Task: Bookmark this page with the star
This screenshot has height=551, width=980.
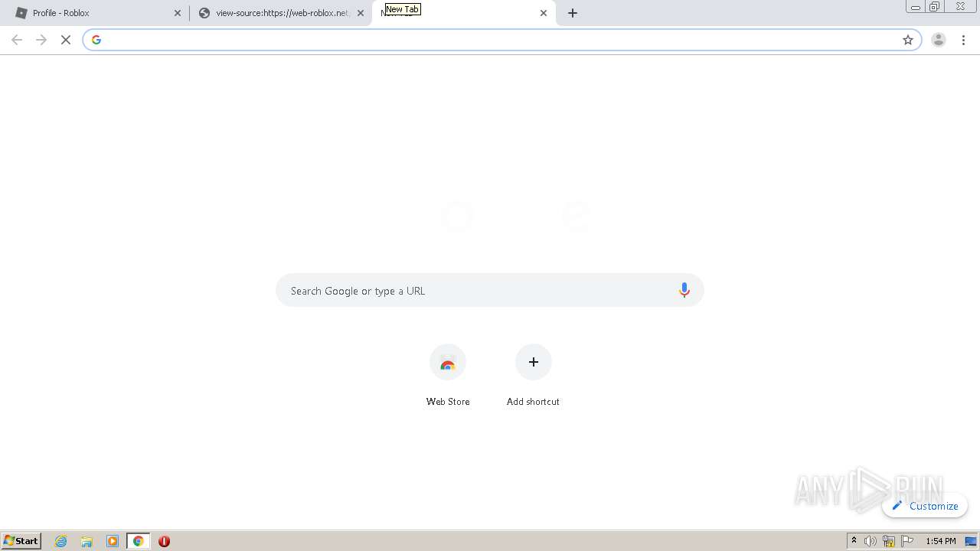Action: click(908, 40)
